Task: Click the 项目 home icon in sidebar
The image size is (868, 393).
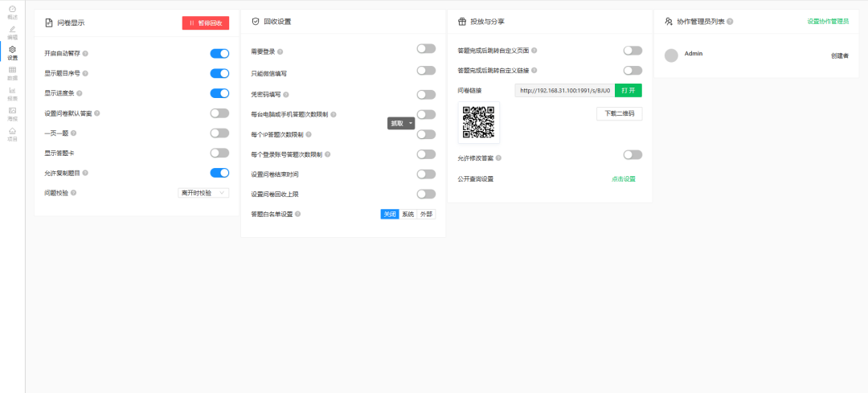Action: [x=12, y=133]
